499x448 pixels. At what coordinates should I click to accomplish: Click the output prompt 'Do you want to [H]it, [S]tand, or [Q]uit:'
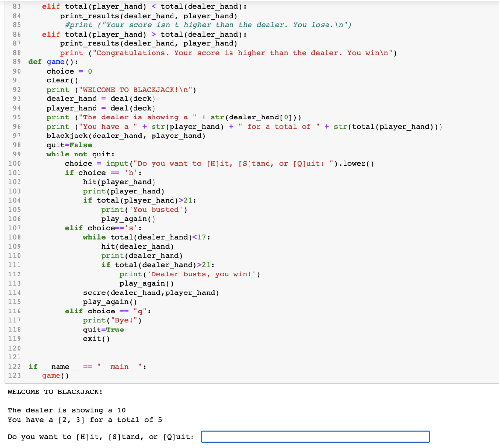(x=100, y=437)
